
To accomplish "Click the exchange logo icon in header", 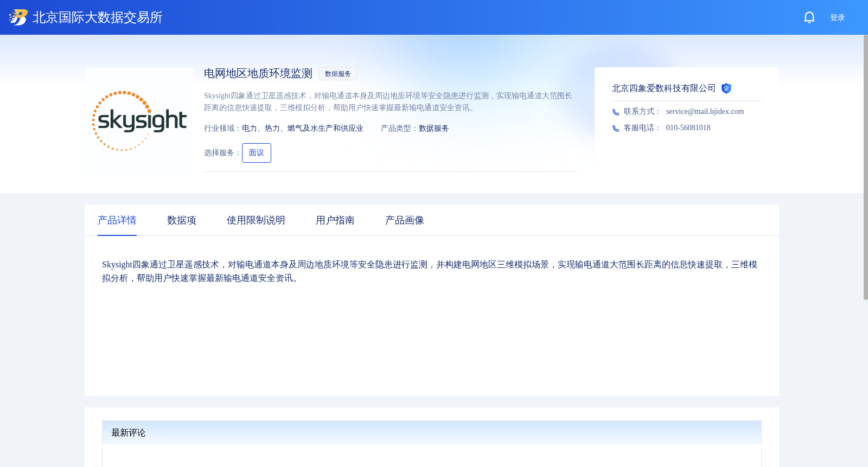I will 18,17.
